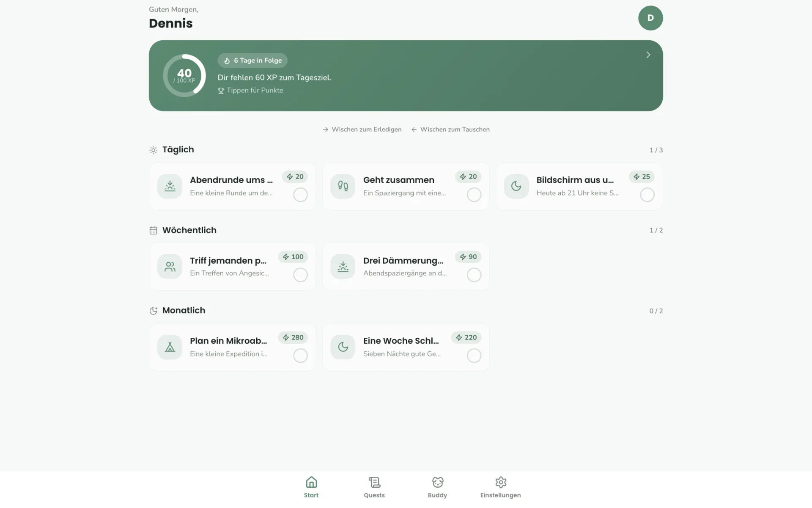The image size is (812, 508).
Task: Mark Abendrunde ums quest as done
Action: click(300, 195)
